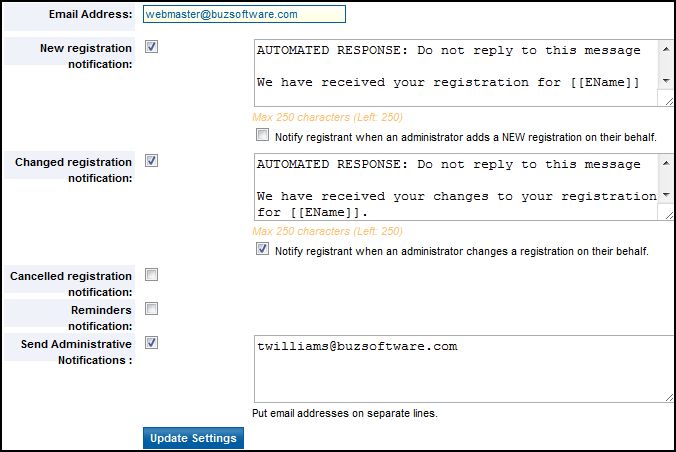Viewport: 676px width, 452px height.
Task: Click resize grip of New registration textarea
Action: pos(667,100)
